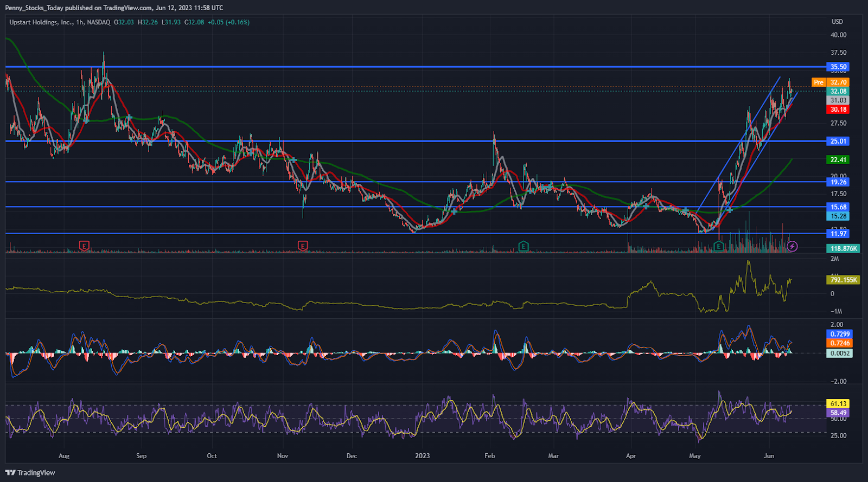
Task: Click the red earnings marker near August
Action: click(84, 246)
